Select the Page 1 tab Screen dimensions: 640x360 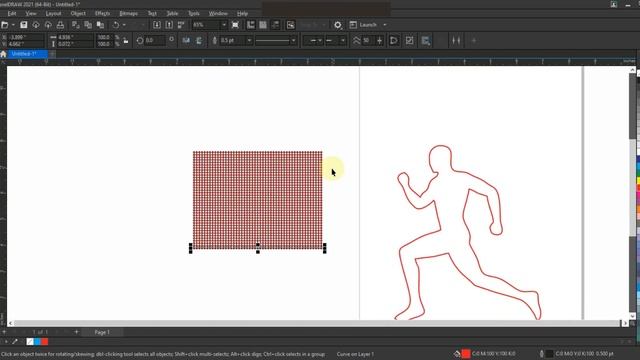[102, 332]
